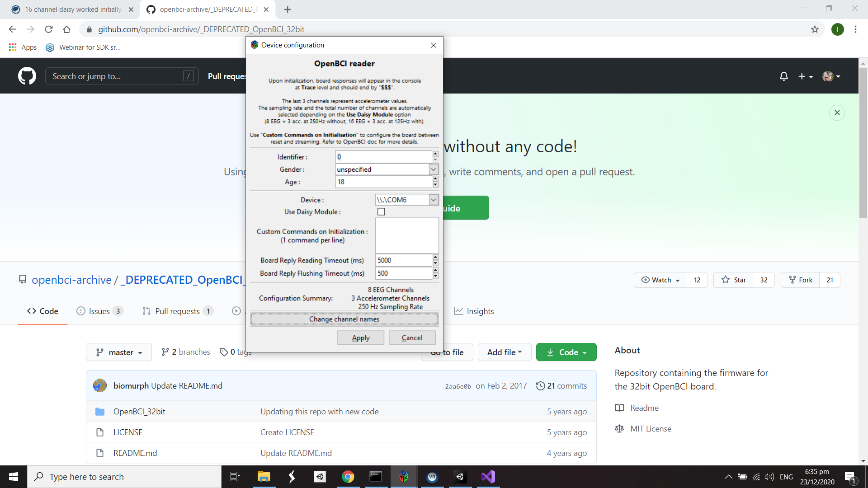Open GitHub notifications bell
868x488 pixels.
[x=784, y=76]
